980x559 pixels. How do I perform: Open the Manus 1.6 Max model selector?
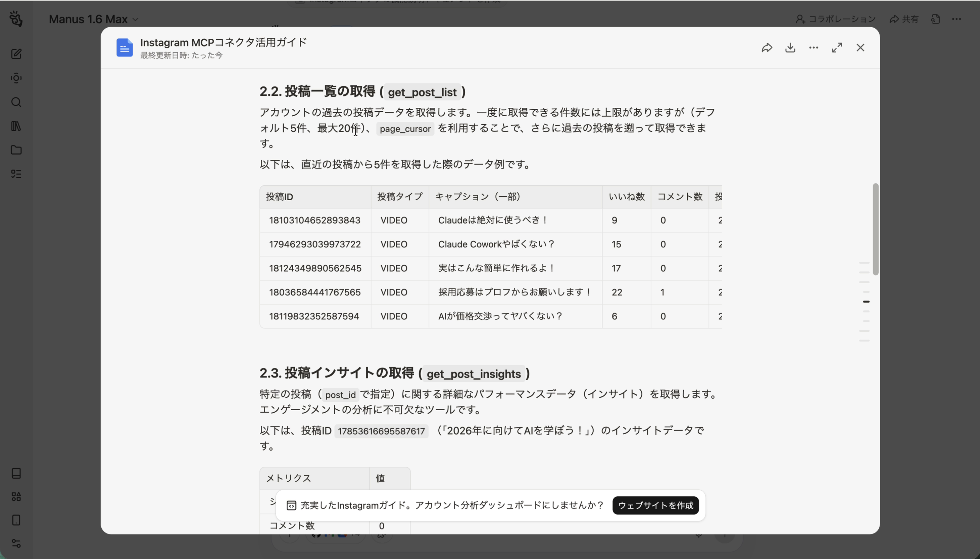pos(92,19)
